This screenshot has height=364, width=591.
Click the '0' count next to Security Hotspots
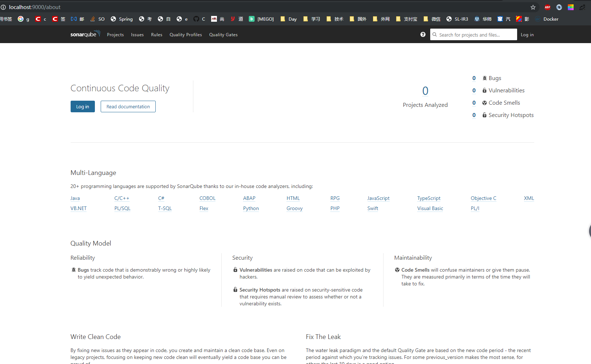point(474,115)
